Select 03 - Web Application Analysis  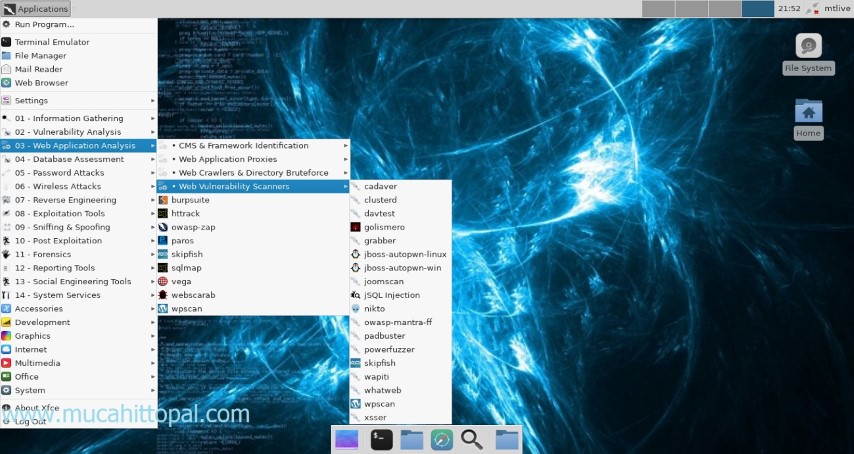[79, 145]
